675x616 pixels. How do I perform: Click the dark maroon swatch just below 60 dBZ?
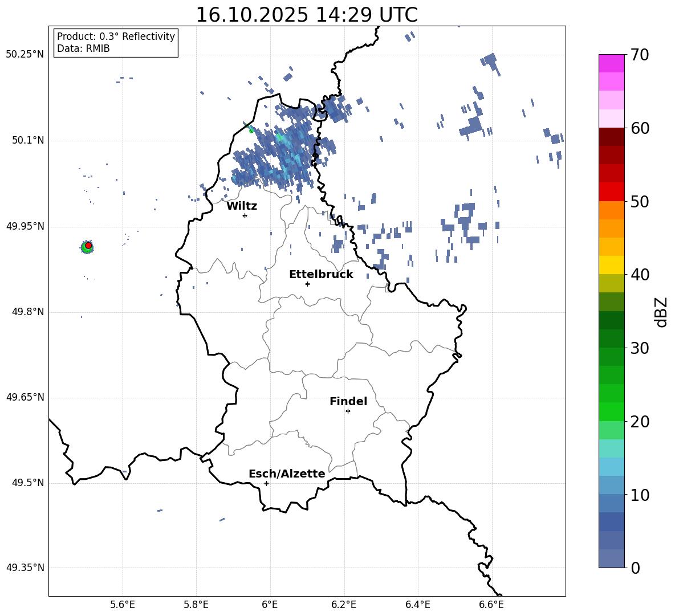[x=612, y=137]
